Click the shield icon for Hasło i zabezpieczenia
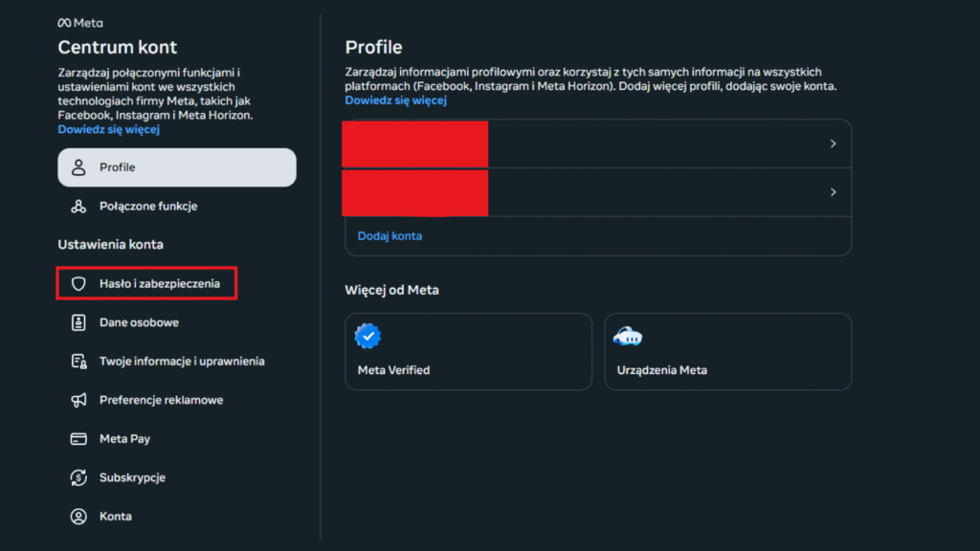 (78, 283)
